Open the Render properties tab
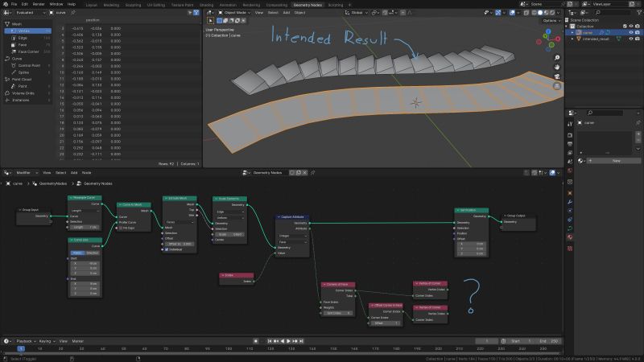Viewport: 644px width, 362px height. [570, 135]
